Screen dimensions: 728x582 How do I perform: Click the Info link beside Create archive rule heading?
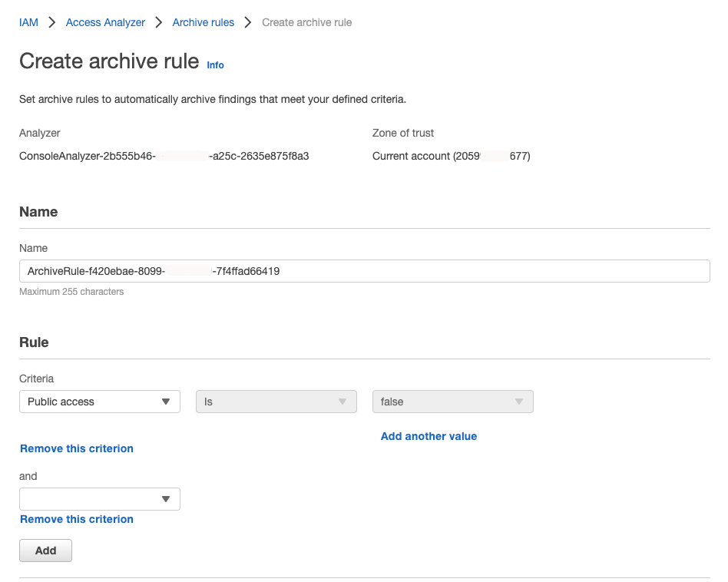[x=214, y=65]
